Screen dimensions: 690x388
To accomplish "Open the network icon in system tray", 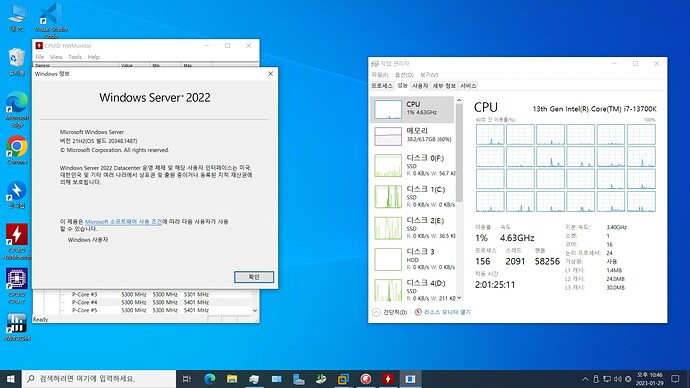I will (607, 379).
